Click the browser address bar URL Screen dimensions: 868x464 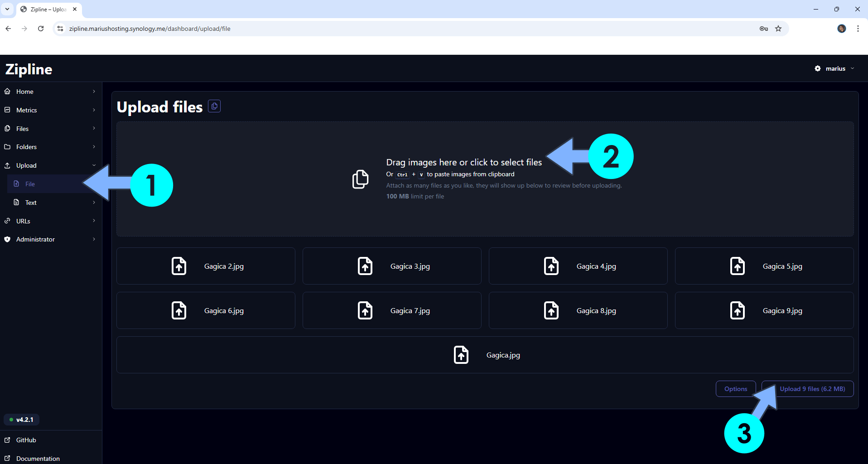[149, 29]
